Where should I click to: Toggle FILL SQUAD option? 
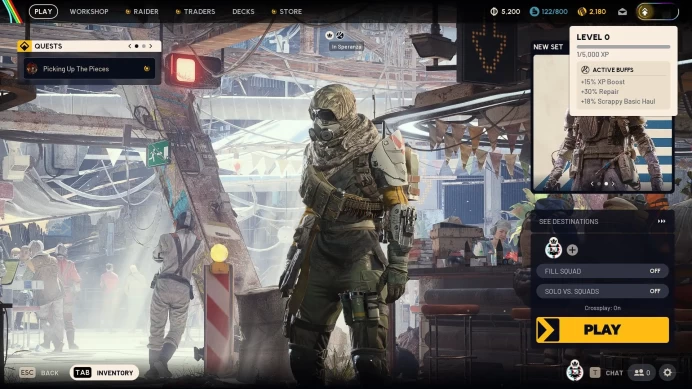click(602, 271)
